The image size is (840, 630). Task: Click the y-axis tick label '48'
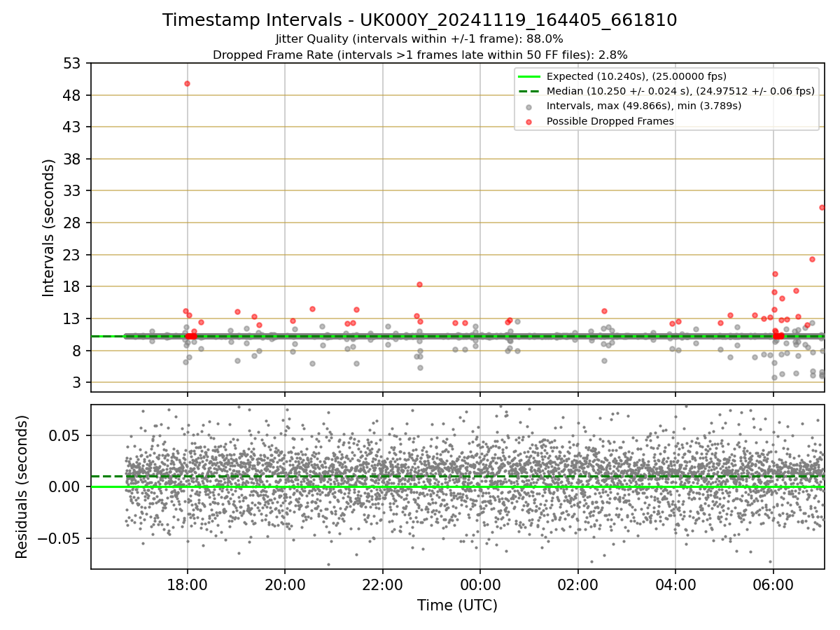point(73,95)
